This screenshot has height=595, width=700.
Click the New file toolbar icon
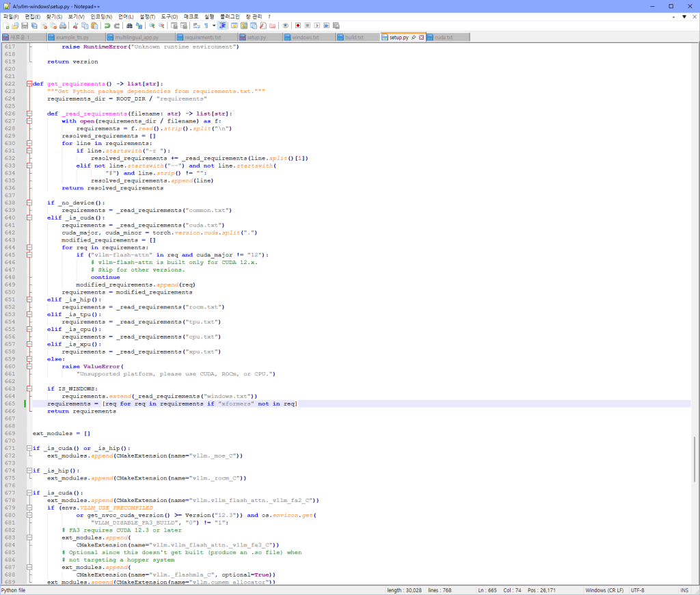(x=6, y=25)
